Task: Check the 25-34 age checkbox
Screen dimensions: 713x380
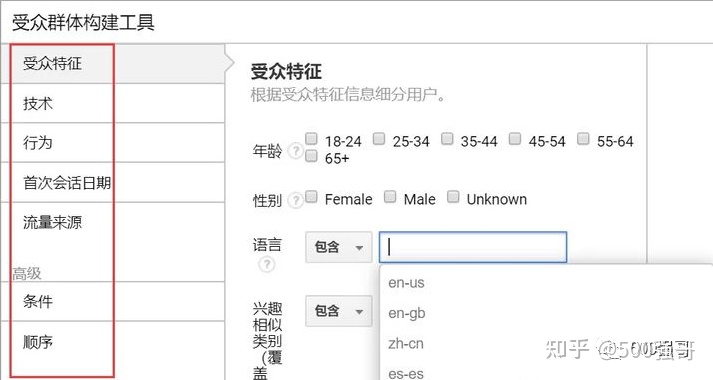Action: (379, 138)
